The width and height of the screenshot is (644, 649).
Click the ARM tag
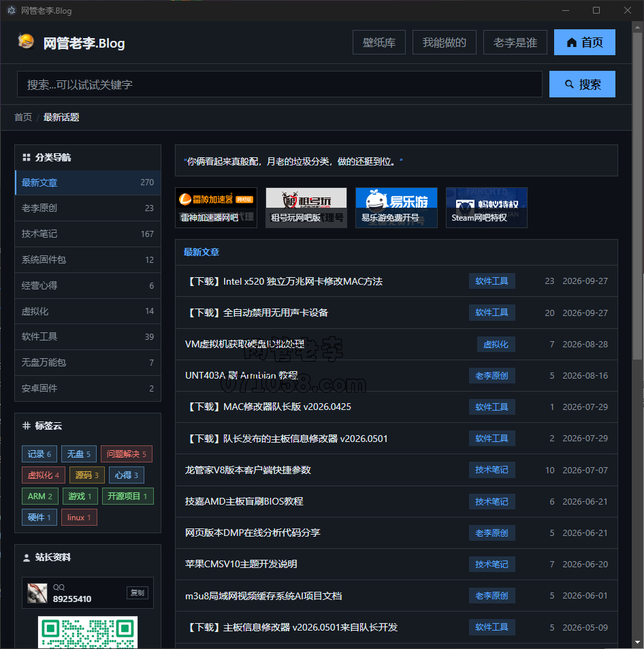pos(40,496)
